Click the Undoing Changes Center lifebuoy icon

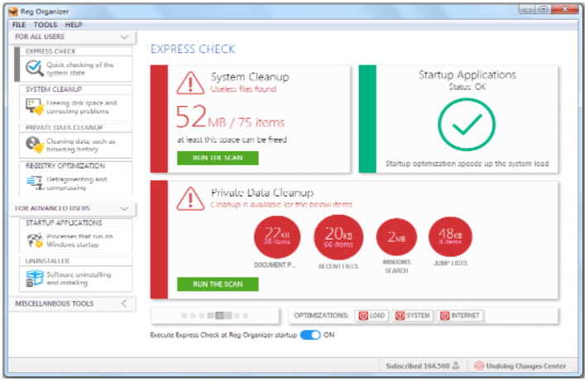point(479,365)
